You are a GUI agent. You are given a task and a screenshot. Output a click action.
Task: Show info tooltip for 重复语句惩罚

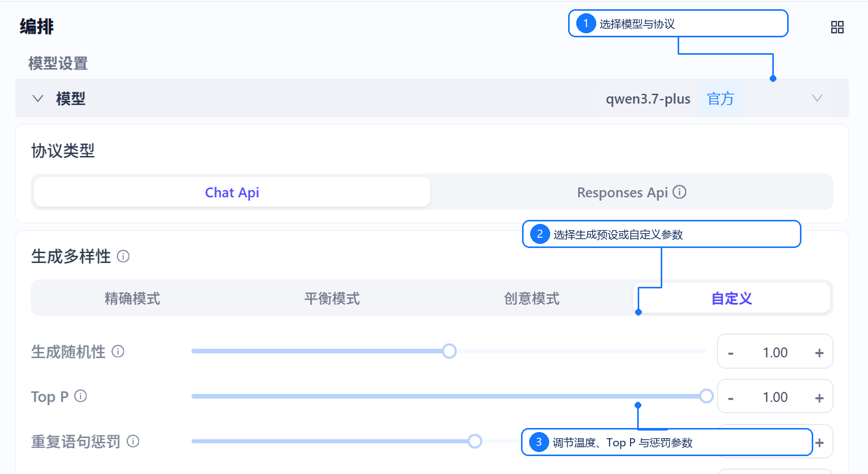point(133,441)
